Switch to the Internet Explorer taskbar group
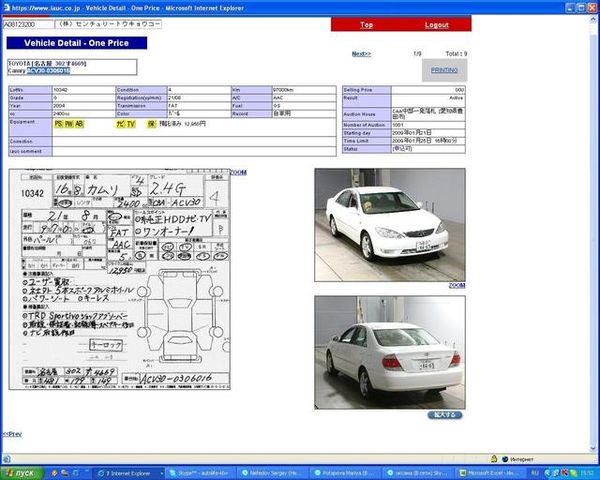This screenshot has width=600, height=480. (x=128, y=473)
